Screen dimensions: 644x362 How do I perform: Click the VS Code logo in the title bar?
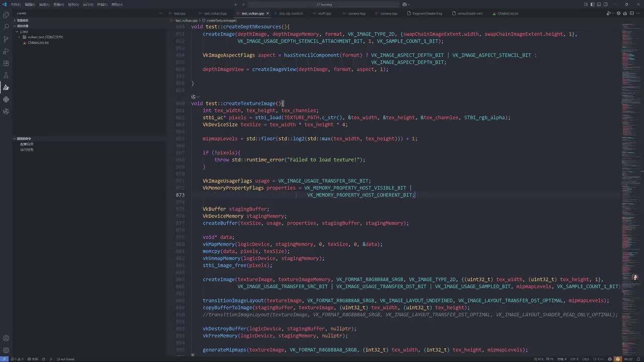coord(4,4)
